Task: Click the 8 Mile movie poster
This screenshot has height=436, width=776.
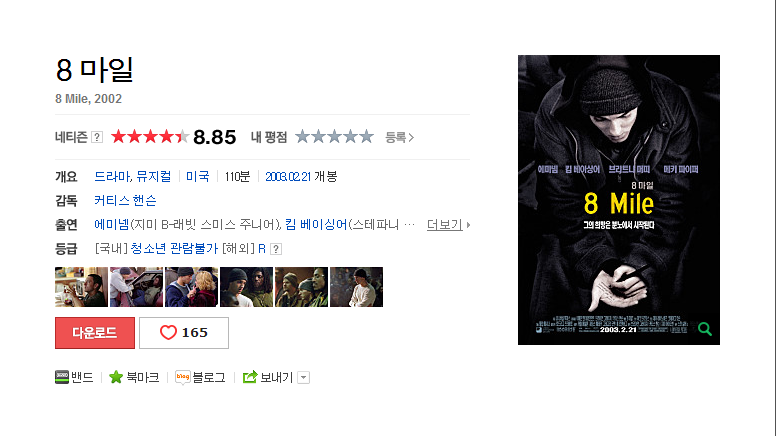Action: 619,200
